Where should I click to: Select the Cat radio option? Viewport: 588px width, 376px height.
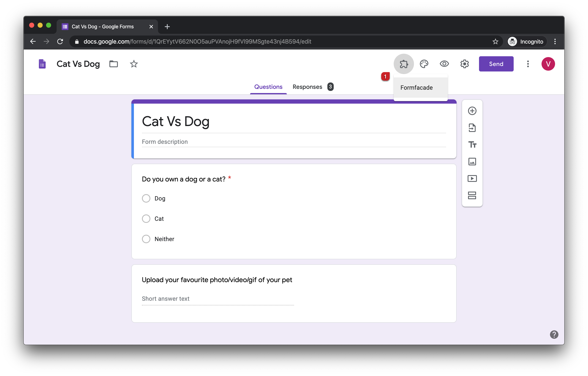146,219
